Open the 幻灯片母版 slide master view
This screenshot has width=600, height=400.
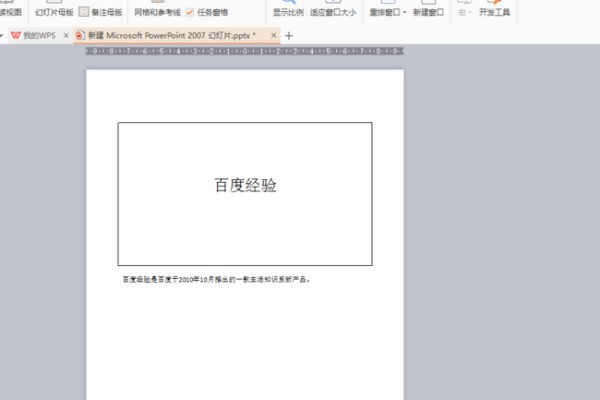click(x=54, y=12)
